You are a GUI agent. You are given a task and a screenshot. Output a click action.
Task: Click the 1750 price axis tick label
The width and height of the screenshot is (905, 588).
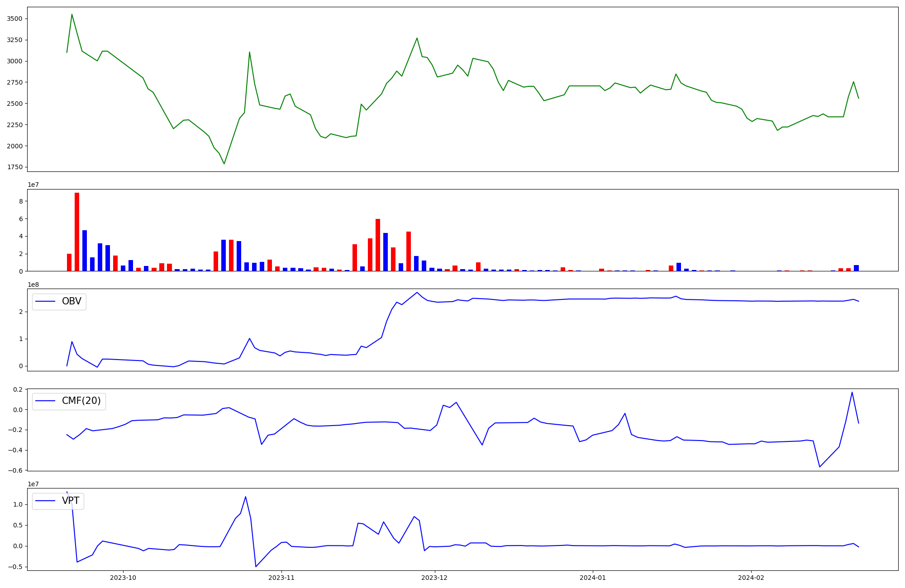pos(15,167)
